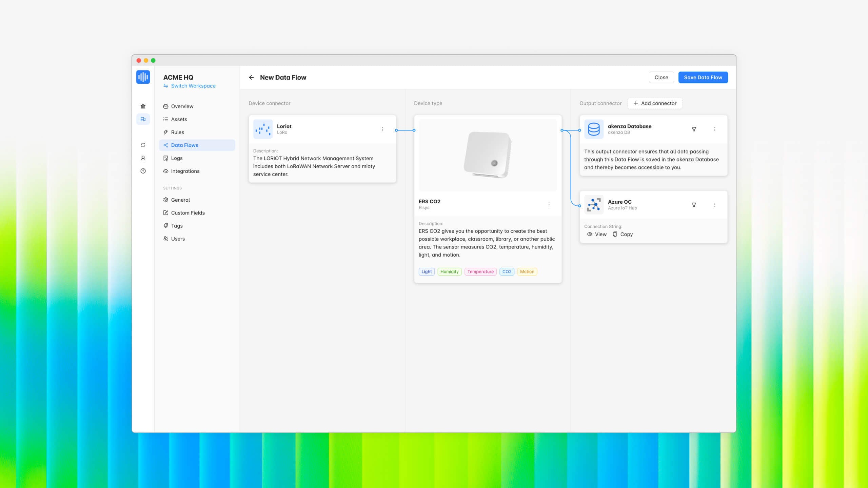Click the repeat arrows icon in rail
The image size is (868, 488).
tap(143, 145)
